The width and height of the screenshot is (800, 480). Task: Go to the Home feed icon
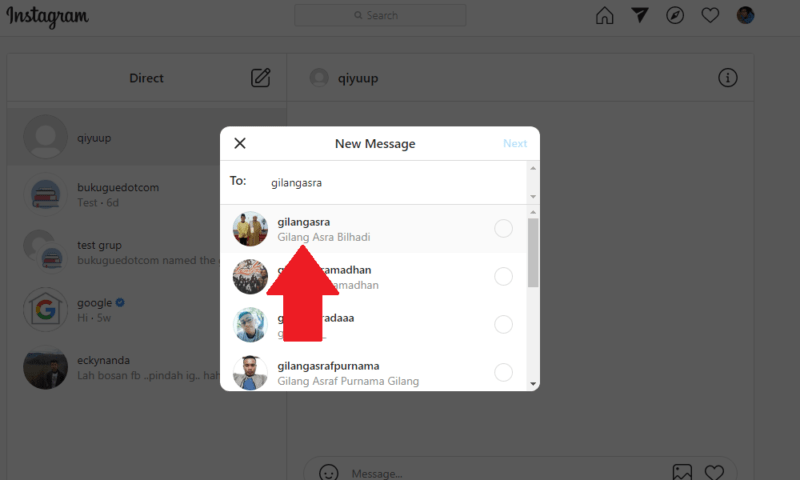[605, 15]
